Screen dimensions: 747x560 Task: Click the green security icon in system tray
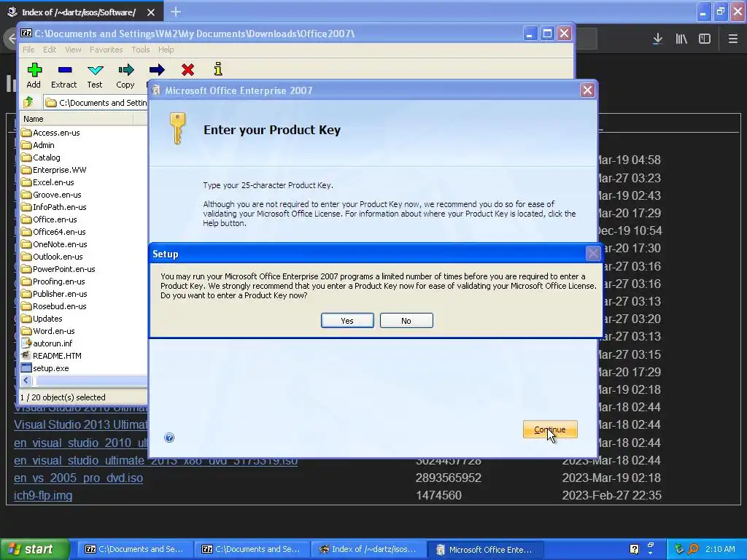[x=679, y=549]
